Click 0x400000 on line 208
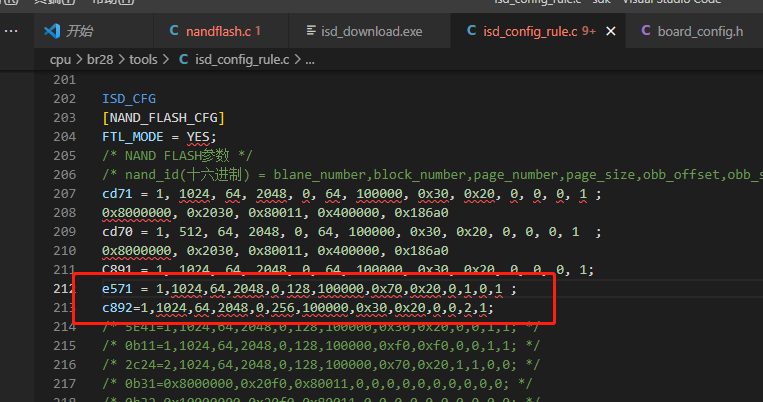Viewport: 763px width, 402px height. tap(348, 213)
